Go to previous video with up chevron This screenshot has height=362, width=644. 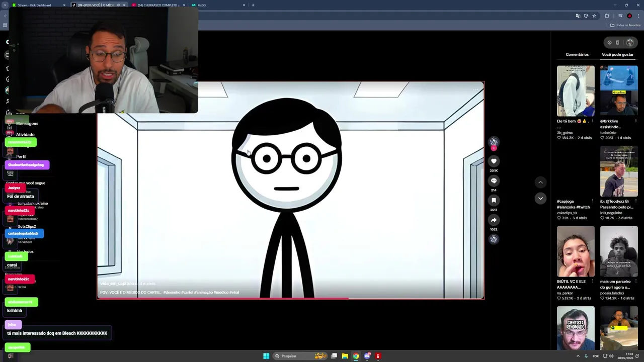point(540,182)
